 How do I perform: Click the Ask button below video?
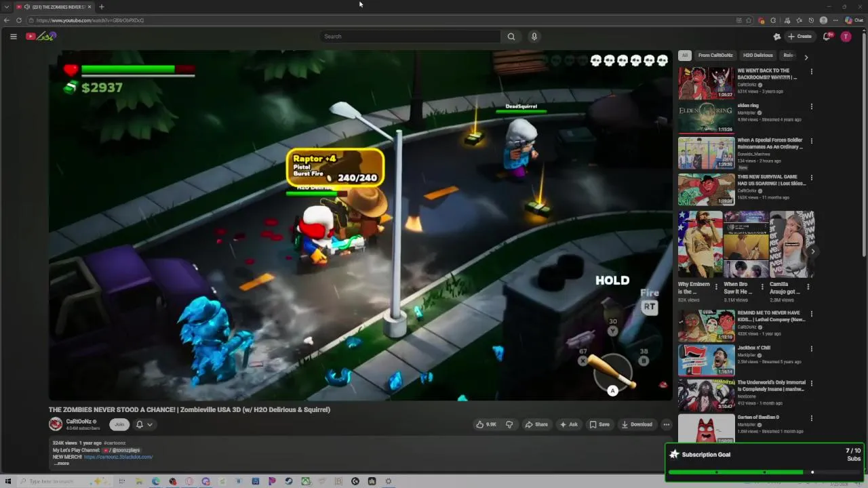tap(568, 424)
